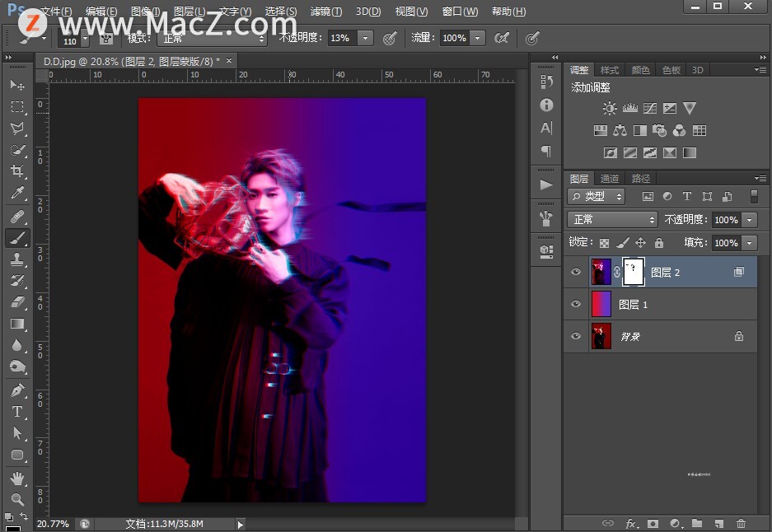Viewport: 772px width, 532px height.
Task: Hide layer 图层 2 visibility eye
Action: point(576,272)
